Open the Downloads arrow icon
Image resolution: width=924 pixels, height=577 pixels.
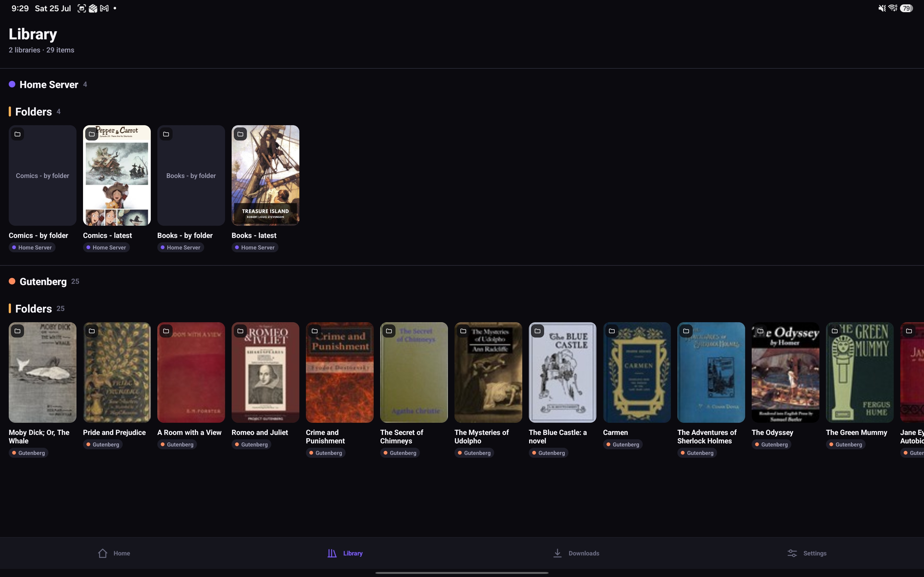558,553
